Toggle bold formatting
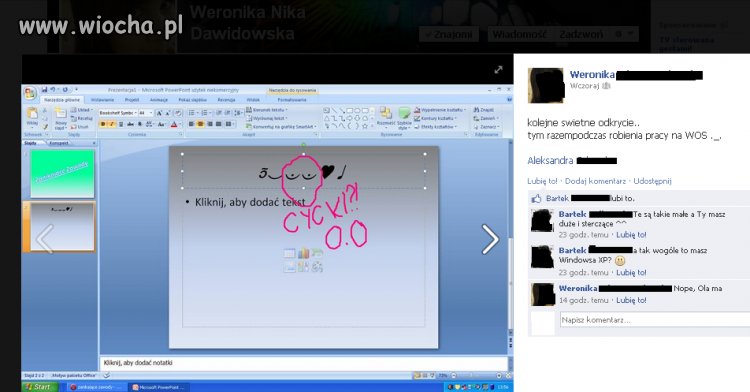 click(103, 124)
